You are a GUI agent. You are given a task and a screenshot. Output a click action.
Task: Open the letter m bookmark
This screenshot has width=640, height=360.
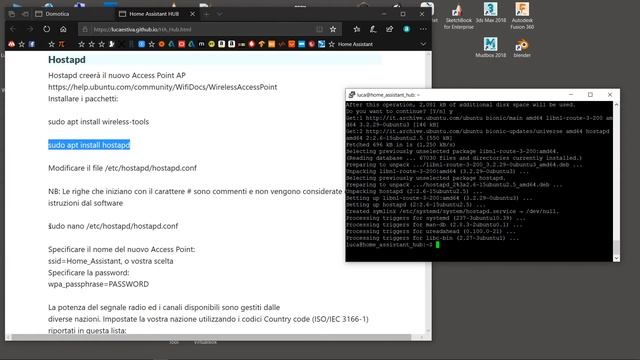coord(202,44)
